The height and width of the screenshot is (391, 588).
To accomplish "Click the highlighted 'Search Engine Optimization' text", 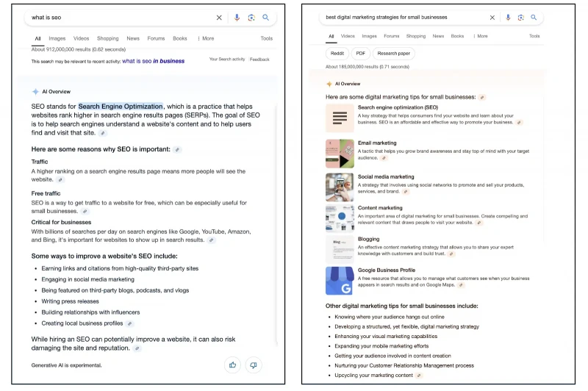I will coord(121,107).
